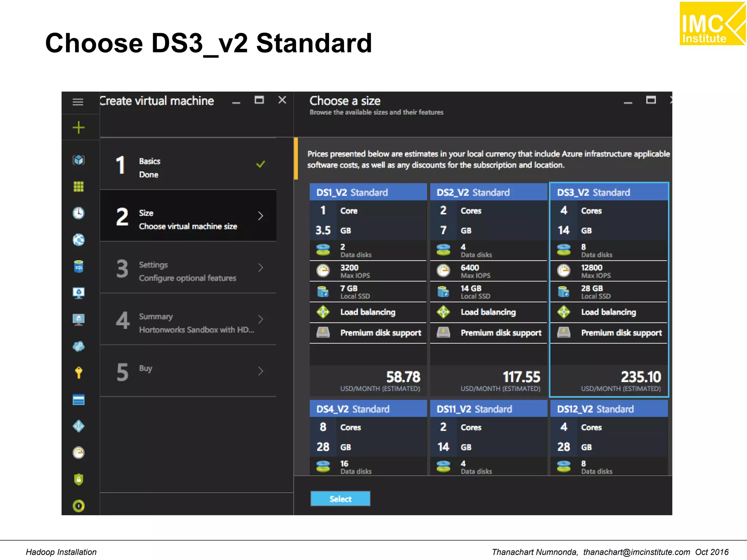The width and height of the screenshot is (747, 560).
Task: Open the green grid All resources icon
Action: tap(78, 187)
